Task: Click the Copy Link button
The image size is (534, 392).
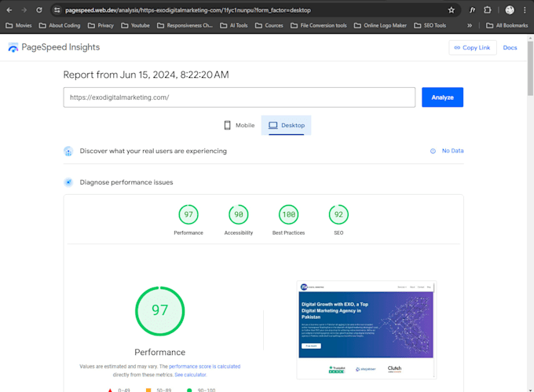Action: click(473, 48)
